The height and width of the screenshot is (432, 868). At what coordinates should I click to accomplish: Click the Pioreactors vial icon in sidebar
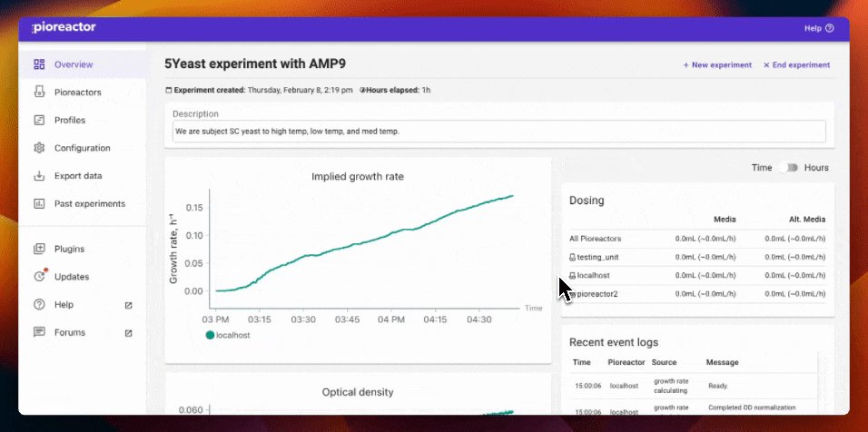(39, 92)
